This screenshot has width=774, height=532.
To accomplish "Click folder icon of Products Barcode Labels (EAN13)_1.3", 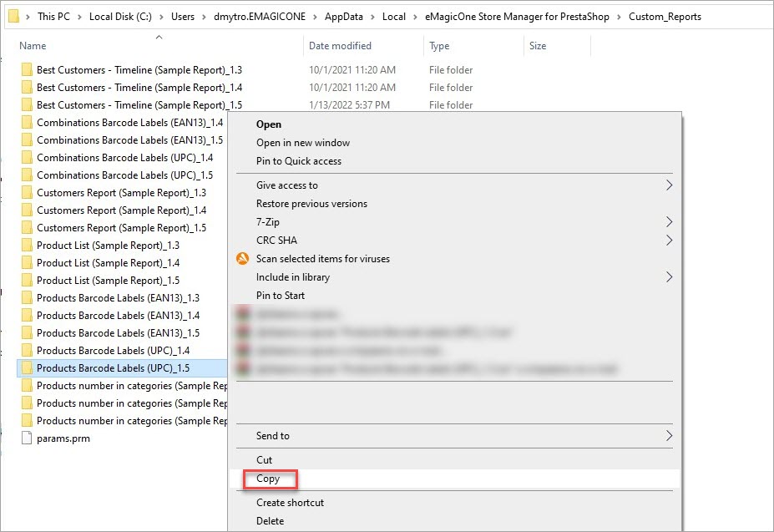I will 27,297.
